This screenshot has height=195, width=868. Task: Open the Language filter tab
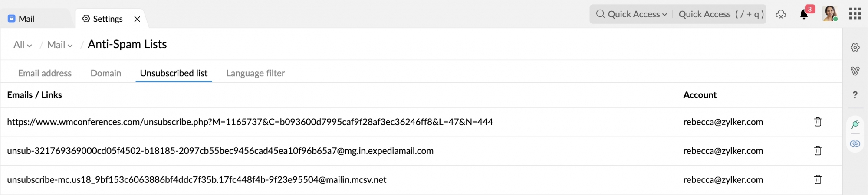click(256, 73)
